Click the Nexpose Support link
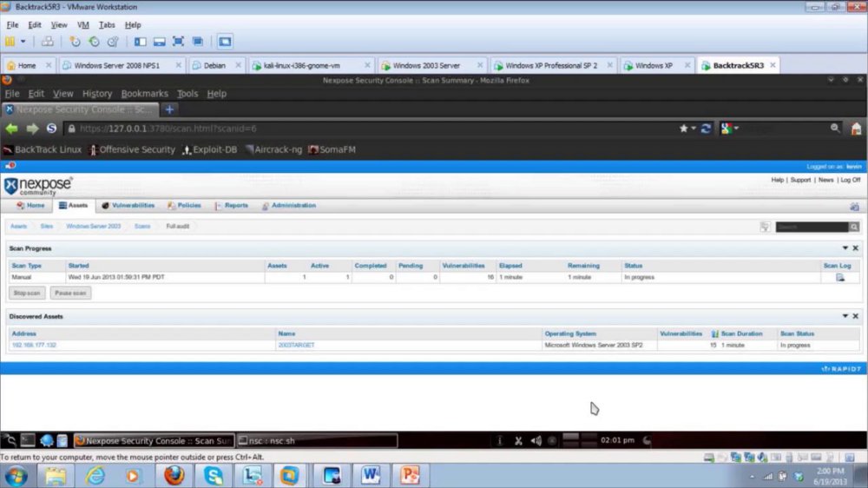 coord(800,180)
